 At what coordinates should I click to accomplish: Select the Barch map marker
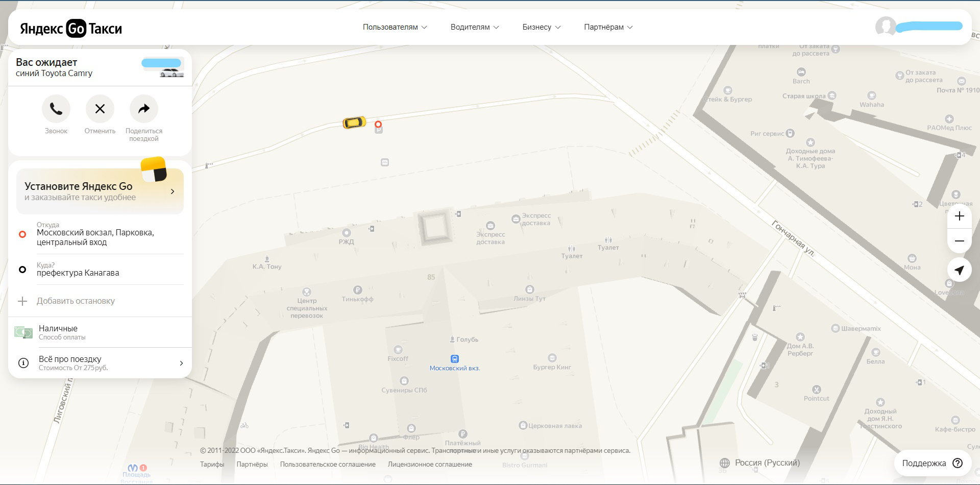[801, 72]
